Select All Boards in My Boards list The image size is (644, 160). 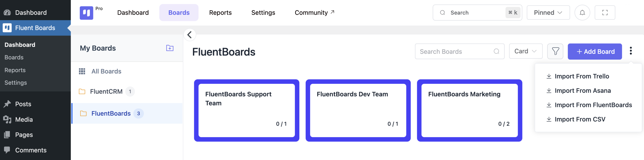click(x=127, y=71)
